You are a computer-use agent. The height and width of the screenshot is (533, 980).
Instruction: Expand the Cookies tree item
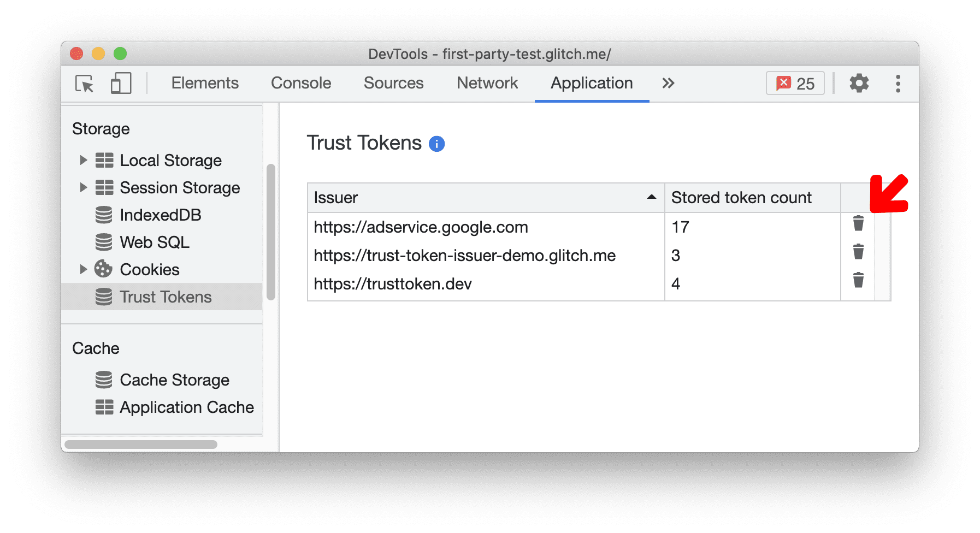[84, 269]
